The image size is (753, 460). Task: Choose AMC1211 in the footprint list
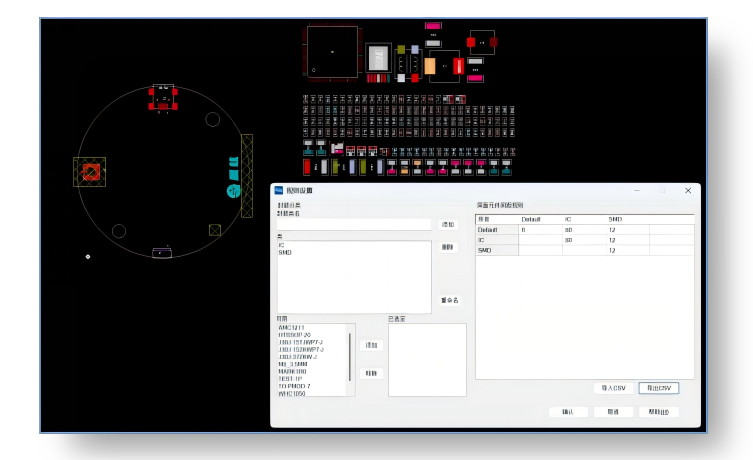[291, 327]
